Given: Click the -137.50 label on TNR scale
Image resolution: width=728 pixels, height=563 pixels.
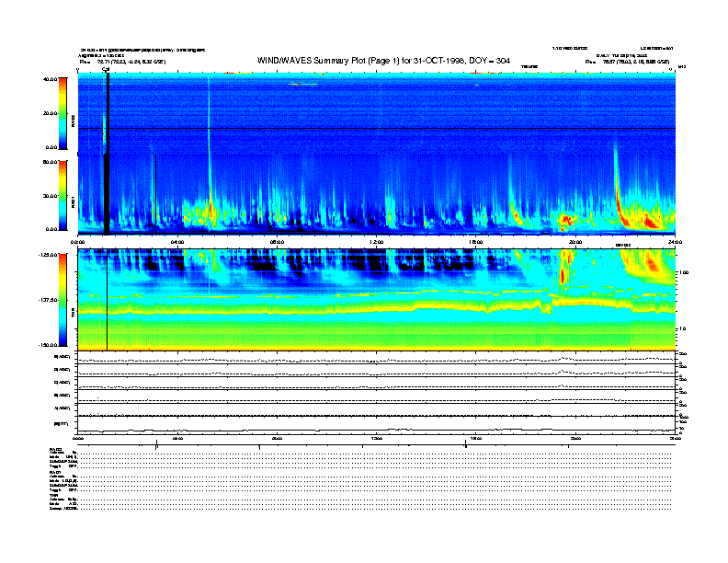Looking at the screenshot, I should [x=48, y=300].
